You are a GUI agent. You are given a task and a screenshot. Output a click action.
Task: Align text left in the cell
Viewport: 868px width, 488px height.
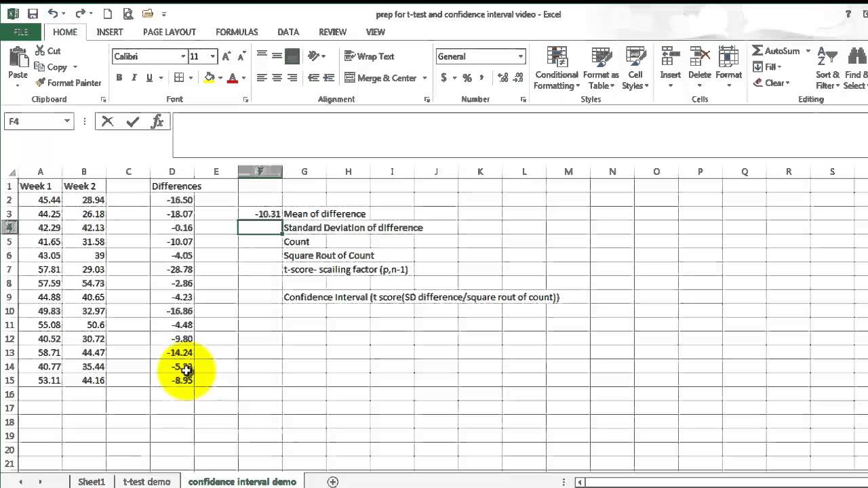pyautogui.click(x=262, y=78)
